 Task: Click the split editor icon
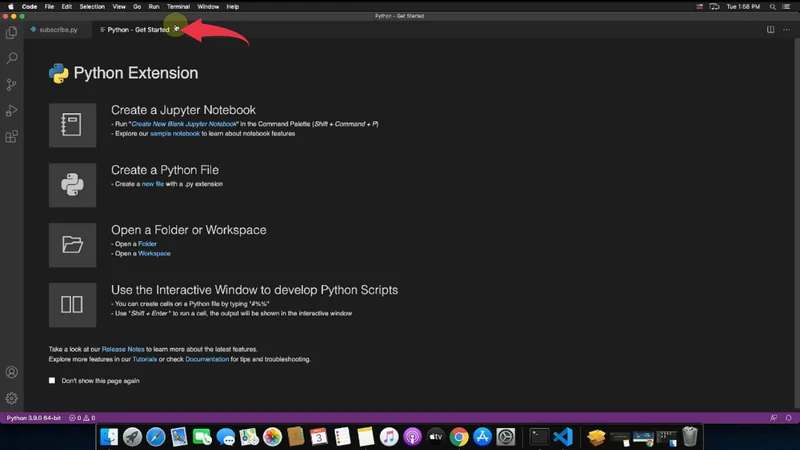[x=771, y=30]
